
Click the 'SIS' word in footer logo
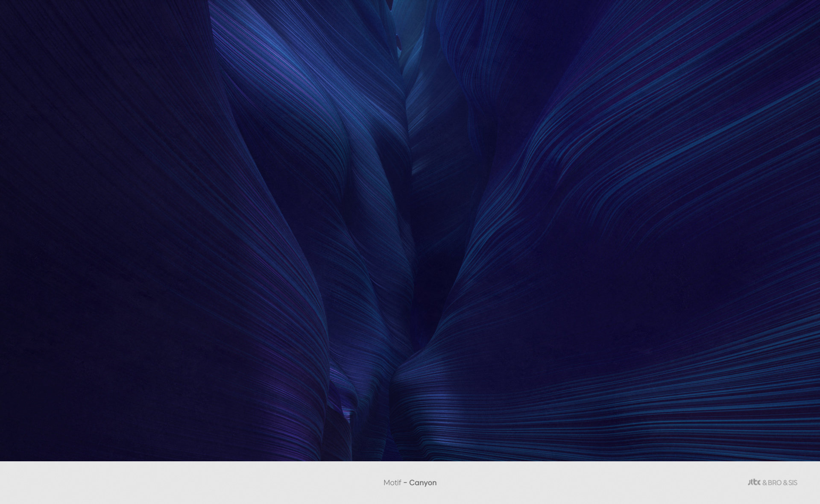[x=793, y=483]
